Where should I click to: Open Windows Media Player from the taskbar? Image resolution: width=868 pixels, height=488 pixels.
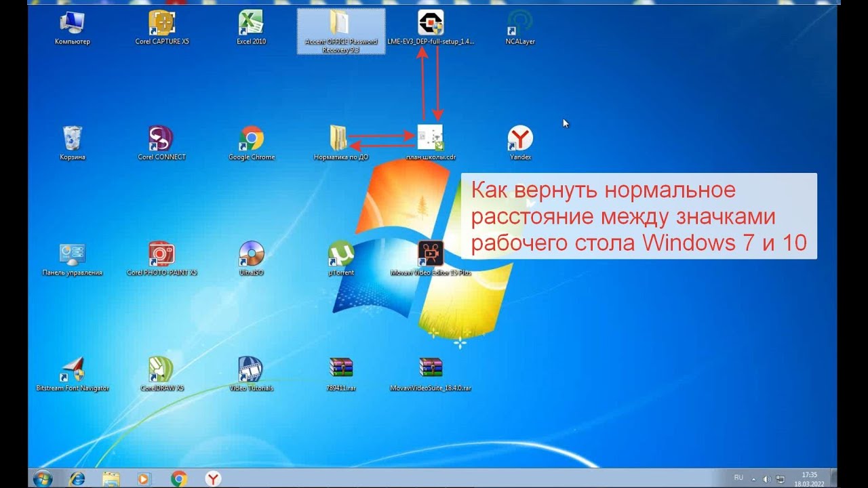tap(144, 479)
